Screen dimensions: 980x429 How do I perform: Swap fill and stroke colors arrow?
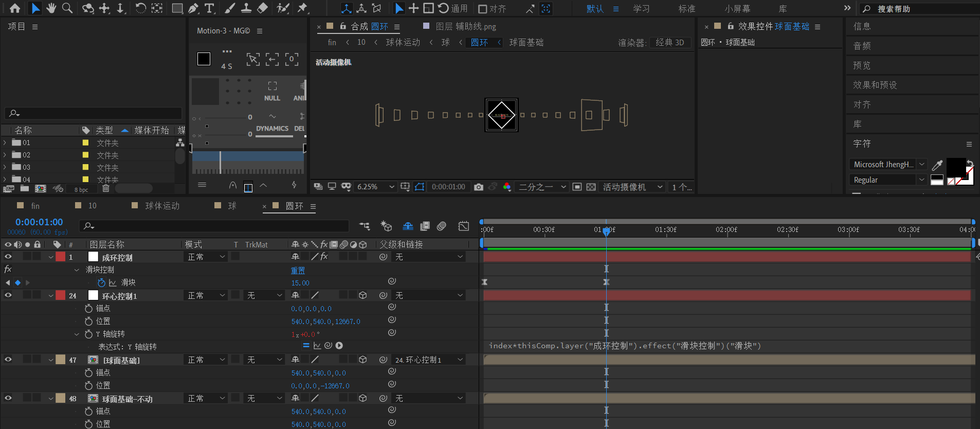[x=970, y=163]
